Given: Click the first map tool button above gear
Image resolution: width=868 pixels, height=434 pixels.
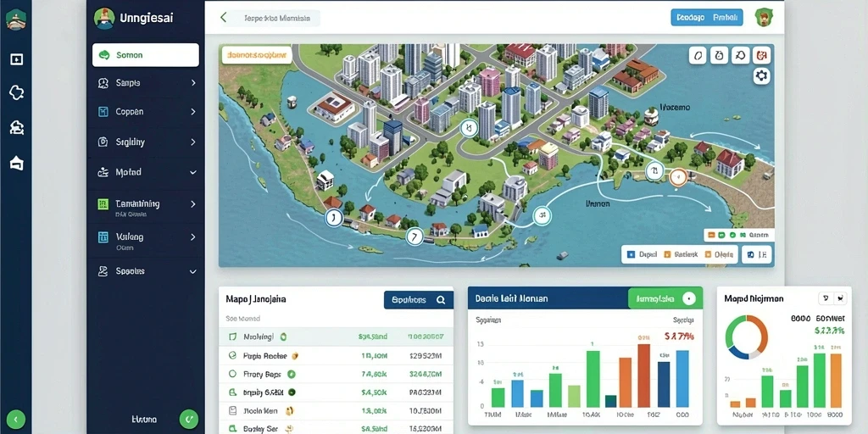Looking at the screenshot, I should (x=698, y=55).
